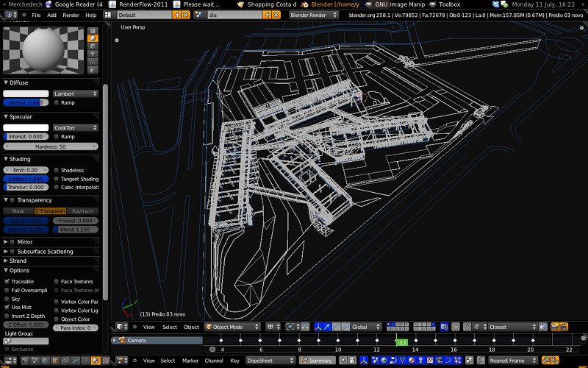Image resolution: width=588 pixels, height=368 pixels.
Task: Enable the Object Color checkbox
Action: coord(57,319)
